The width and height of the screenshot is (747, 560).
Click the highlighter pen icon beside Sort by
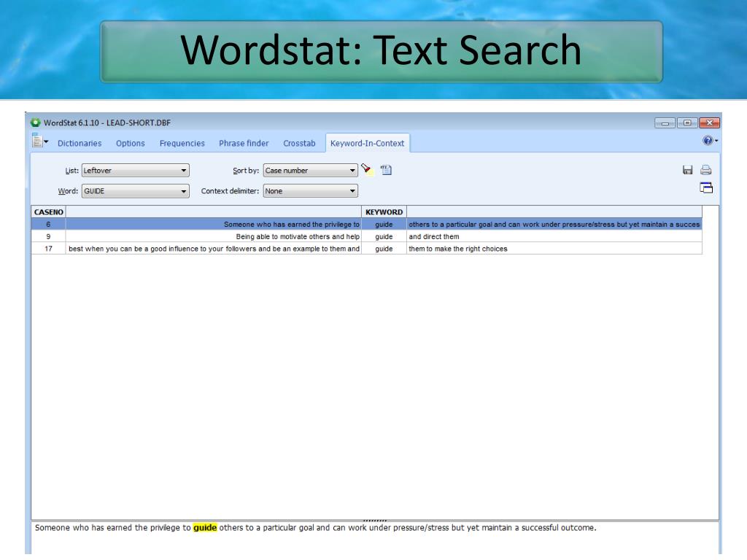coord(367,169)
